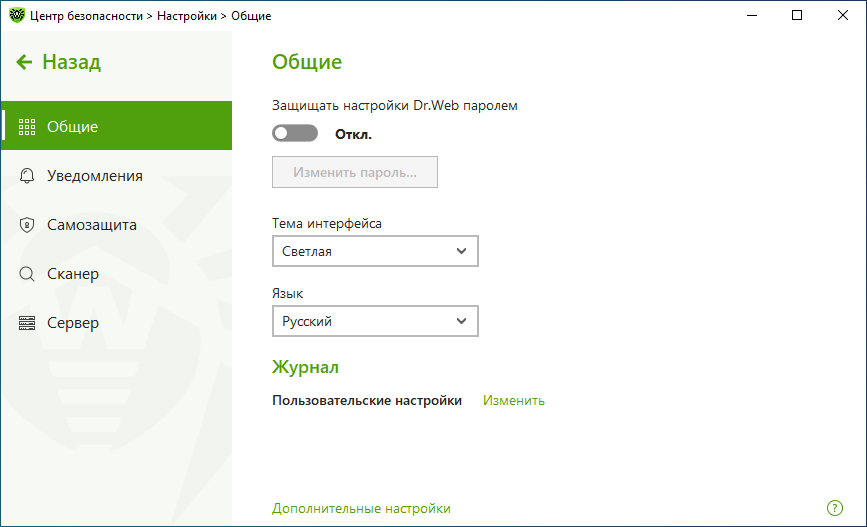The image size is (867, 527).
Task: Click the magnifier icon for Сканер
Action: pos(27,274)
